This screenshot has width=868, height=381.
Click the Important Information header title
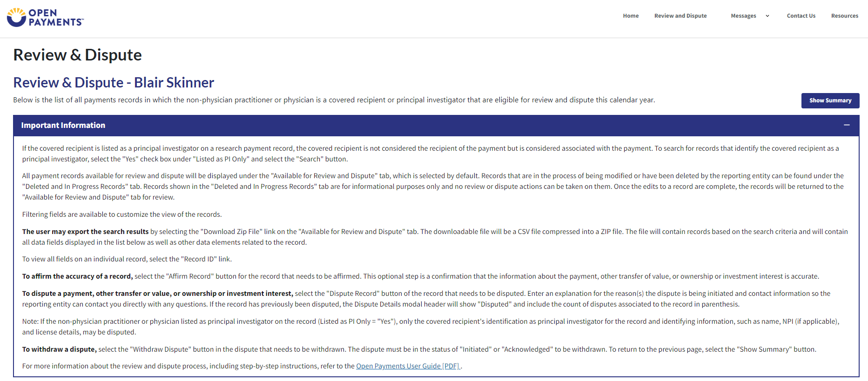(63, 125)
